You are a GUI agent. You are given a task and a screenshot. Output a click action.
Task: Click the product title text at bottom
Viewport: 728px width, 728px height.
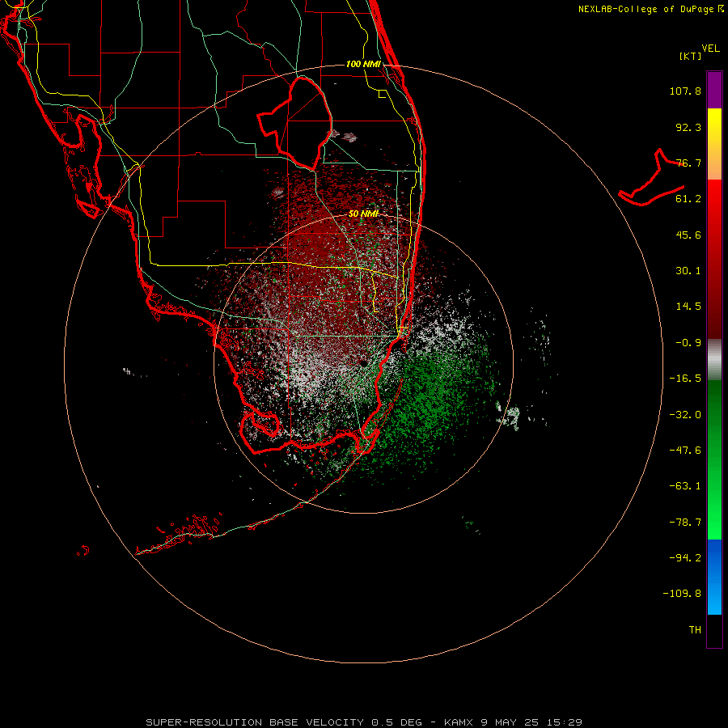(x=364, y=722)
